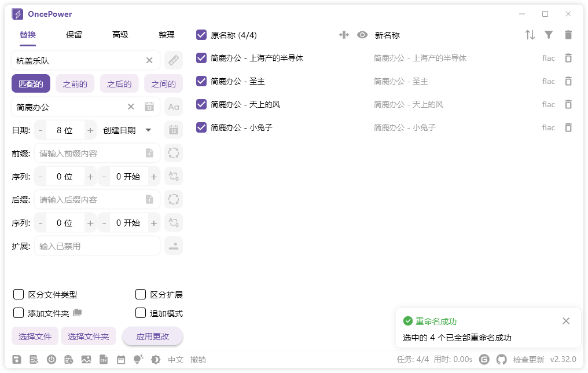
Task: Uncheck 简鹿办公 - 小兔子 in the file list
Action: point(201,127)
